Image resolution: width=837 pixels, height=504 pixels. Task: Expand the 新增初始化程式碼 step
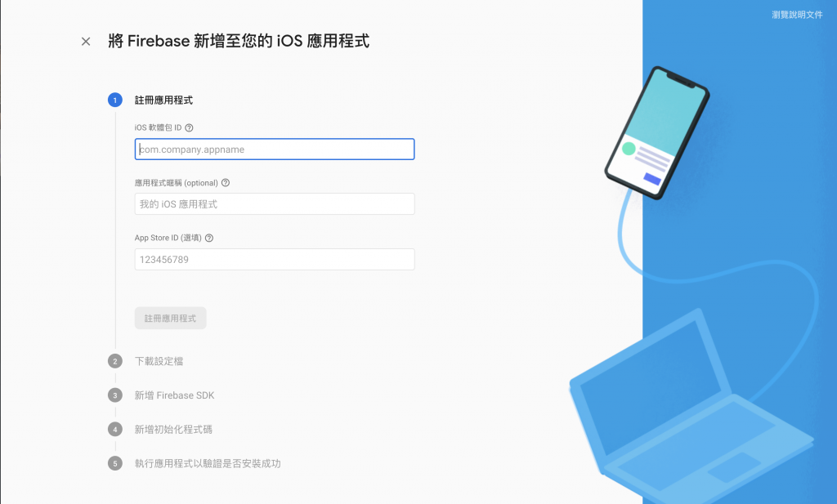[x=173, y=430]
